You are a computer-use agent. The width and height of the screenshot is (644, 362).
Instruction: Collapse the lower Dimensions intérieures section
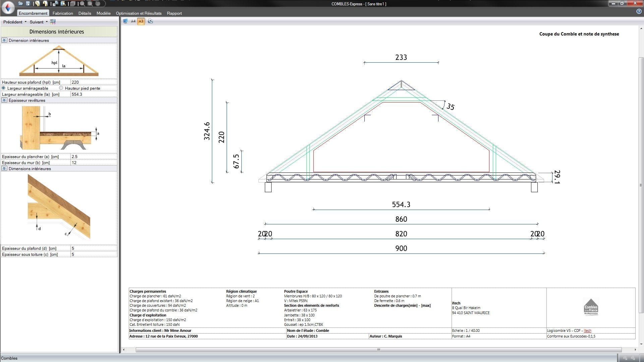tap(4, 168)
